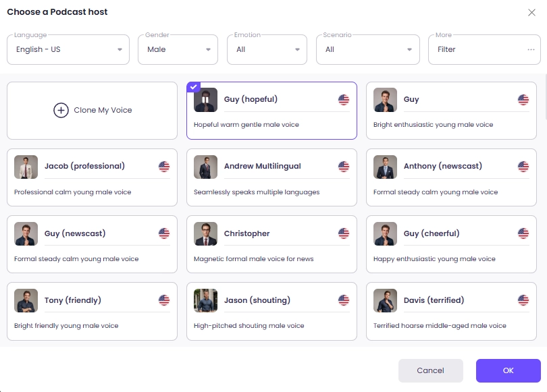
Task: Open the Language dropdown set to English - US
Action: (68, 50)
